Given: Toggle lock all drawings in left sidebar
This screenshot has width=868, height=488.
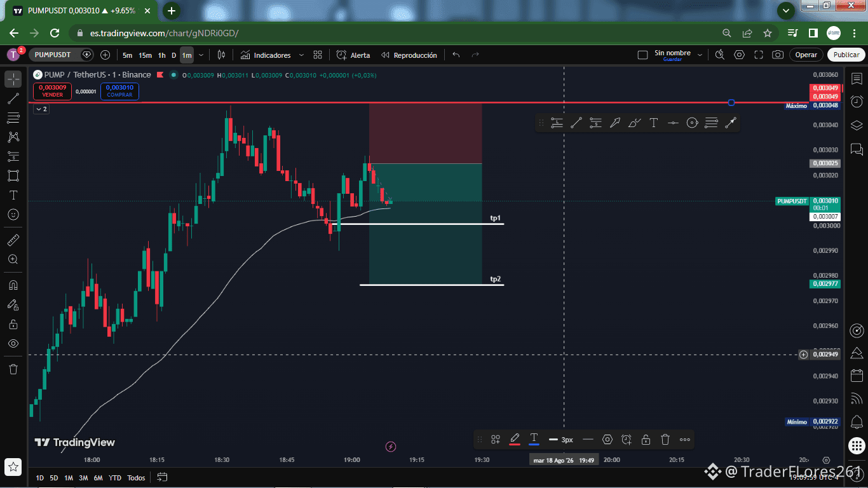Looking at the screenshot, I should pyautogui.click(x=13, y=324).
